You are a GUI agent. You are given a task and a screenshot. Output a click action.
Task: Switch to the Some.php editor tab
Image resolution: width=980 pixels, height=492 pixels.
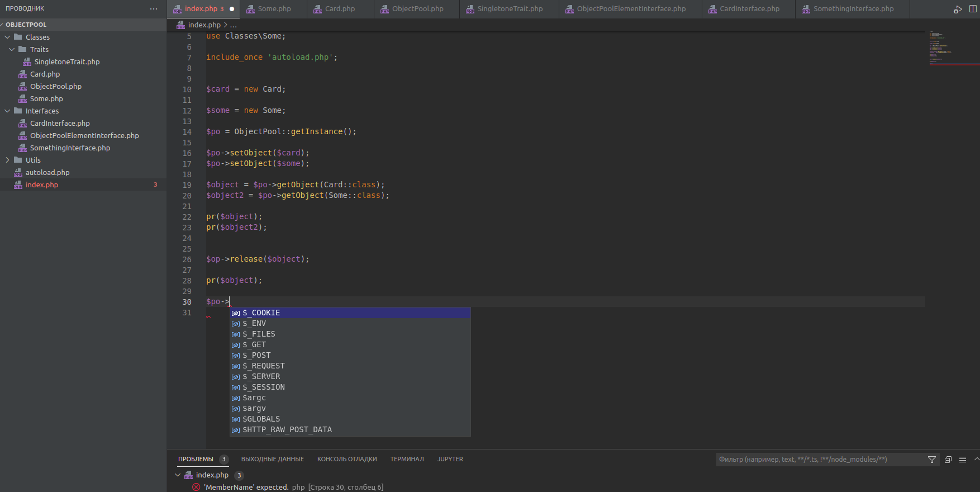click(273, 9)
